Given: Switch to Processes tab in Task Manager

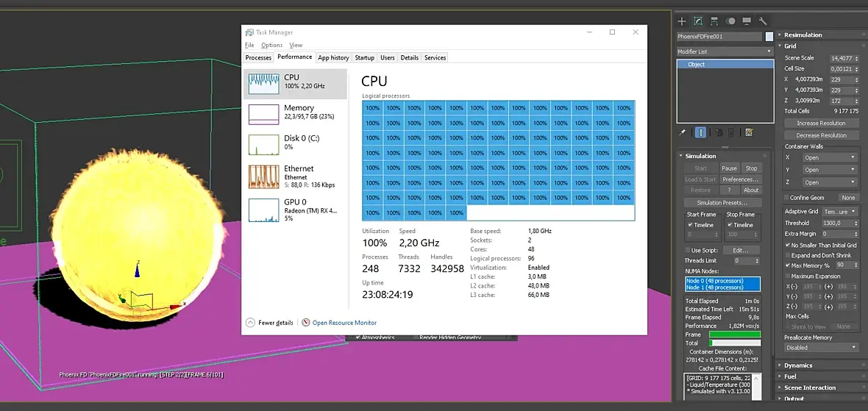Looking at the screenshot, I should click(258, 57).
